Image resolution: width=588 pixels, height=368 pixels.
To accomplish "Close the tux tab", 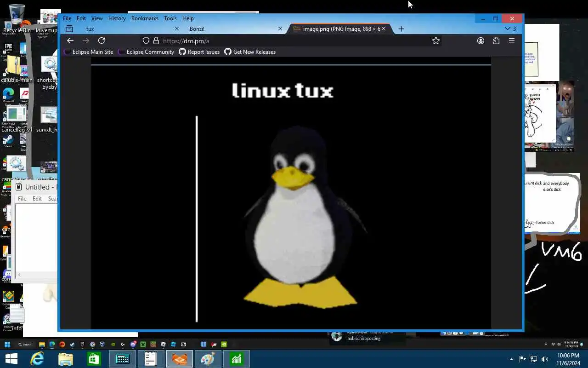I will (177, 29).
